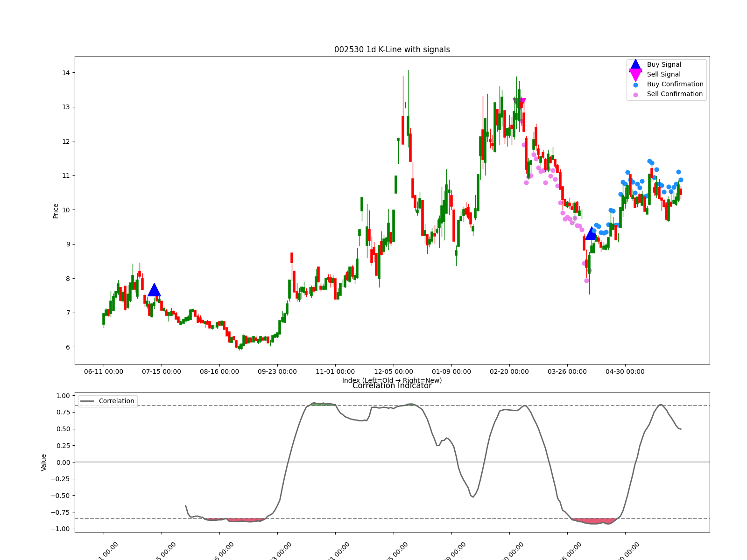Viewport: 747px width, 560px height.
Task: Click the correlation axis tick '−0.50'
Action: (x=60, y=496)
